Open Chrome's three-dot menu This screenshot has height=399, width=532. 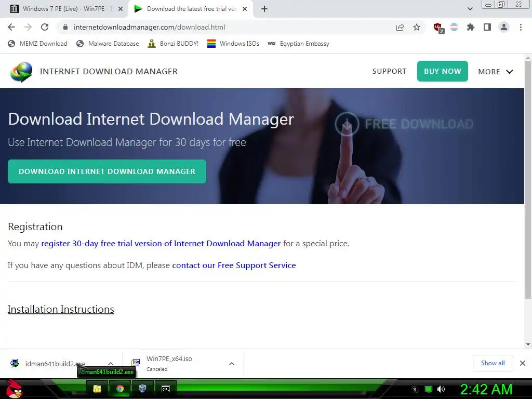[521, 27]
